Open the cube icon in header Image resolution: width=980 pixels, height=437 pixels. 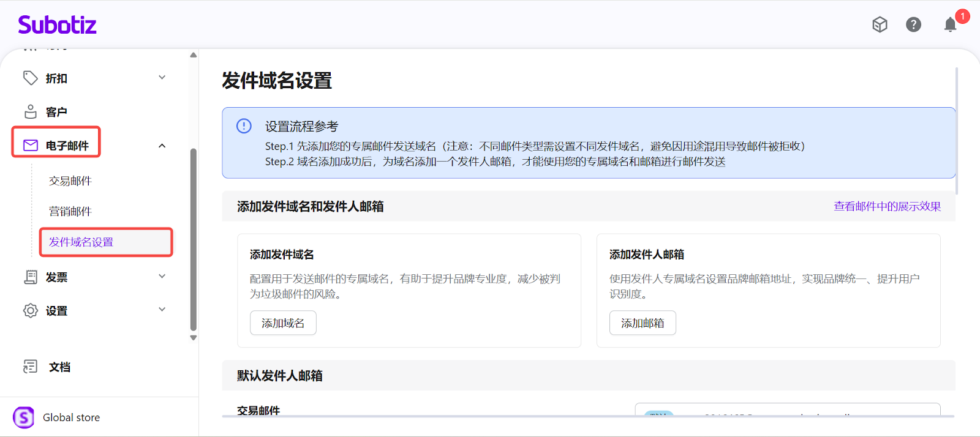click(x=880, y=24)
